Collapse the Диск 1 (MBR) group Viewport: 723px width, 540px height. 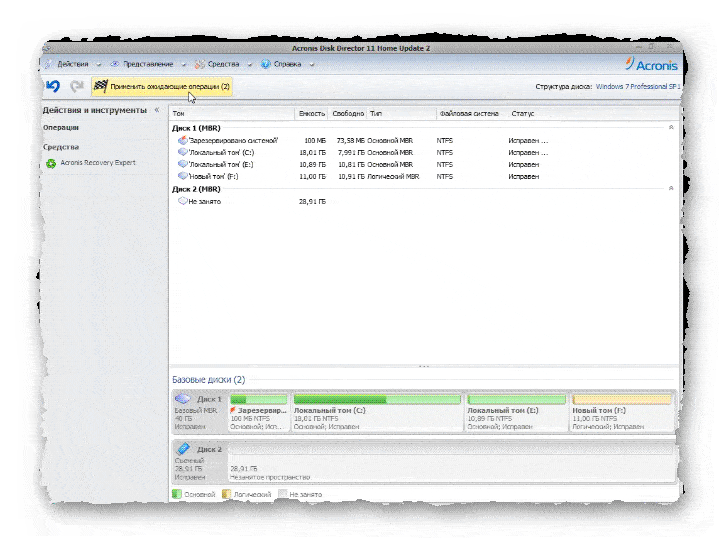pos(671,127)
